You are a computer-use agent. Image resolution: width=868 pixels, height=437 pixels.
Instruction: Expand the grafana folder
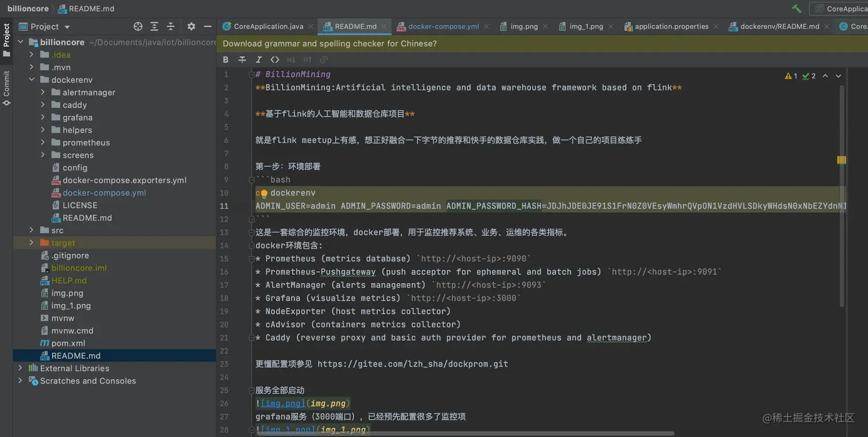43,118
